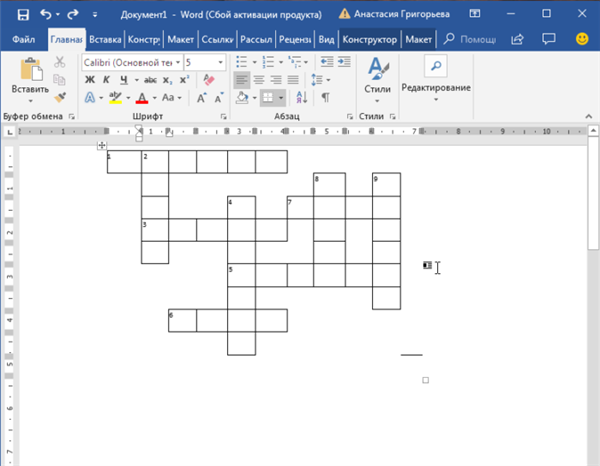Open the Редактирование menu

tap(436, 80)
